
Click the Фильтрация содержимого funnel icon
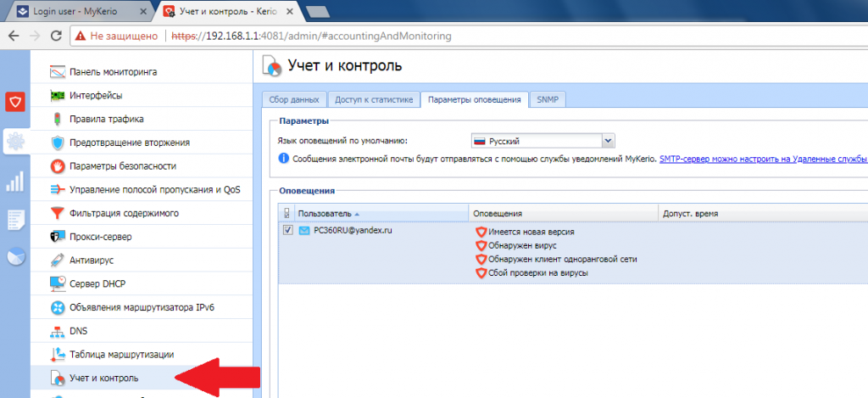coord(58,213)
